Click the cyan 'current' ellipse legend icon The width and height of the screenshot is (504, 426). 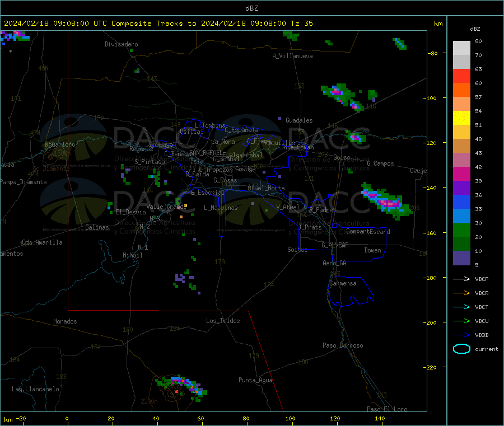461,349
